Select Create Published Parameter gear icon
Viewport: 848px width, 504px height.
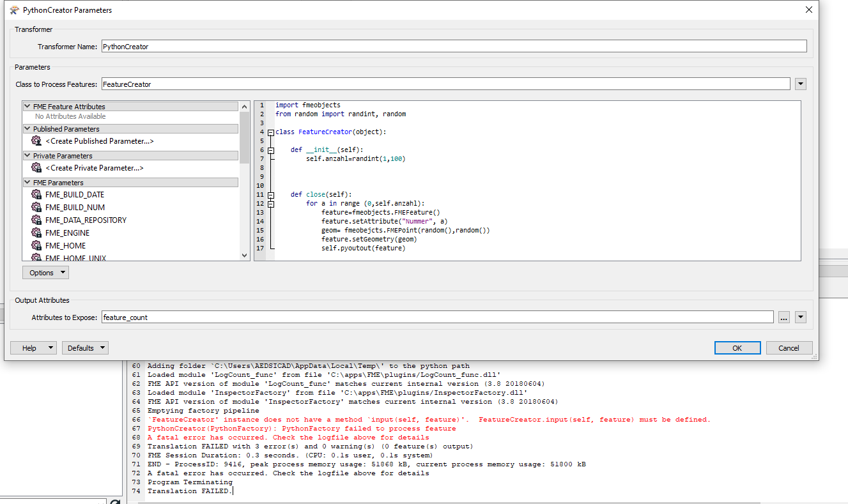click(x=36, y=141)
